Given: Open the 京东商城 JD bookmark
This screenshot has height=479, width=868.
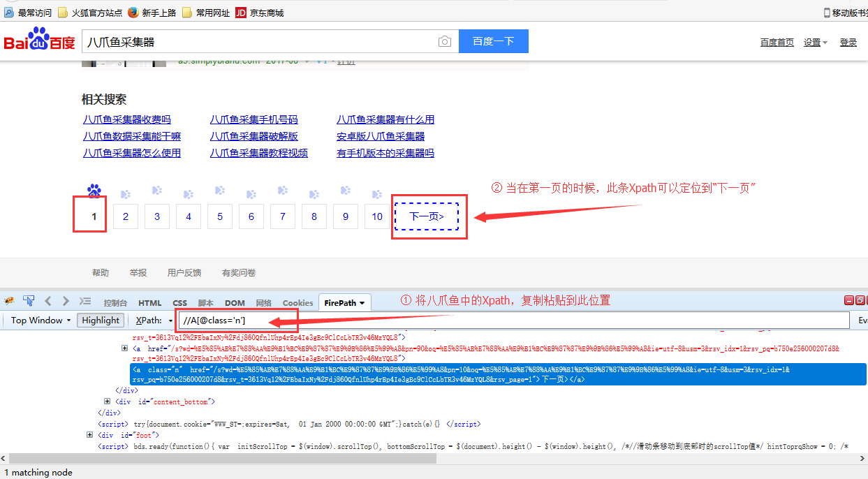Looking at the screenshot, I should pyautogui.click(x=260, y=13).
